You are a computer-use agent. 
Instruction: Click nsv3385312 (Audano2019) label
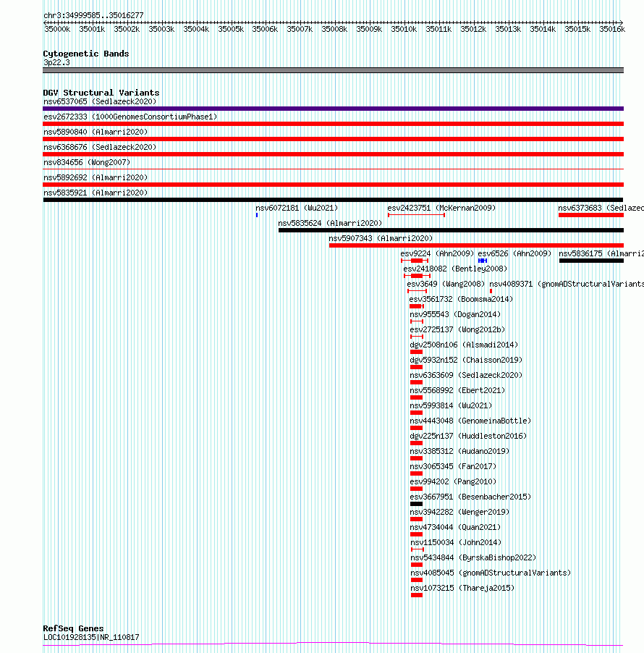tap(459, 452)
